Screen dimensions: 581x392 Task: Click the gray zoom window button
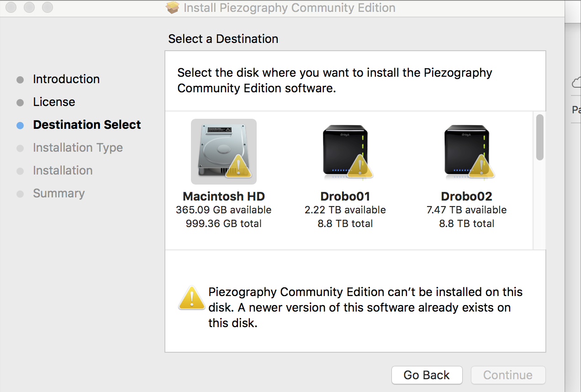[47, 7]
